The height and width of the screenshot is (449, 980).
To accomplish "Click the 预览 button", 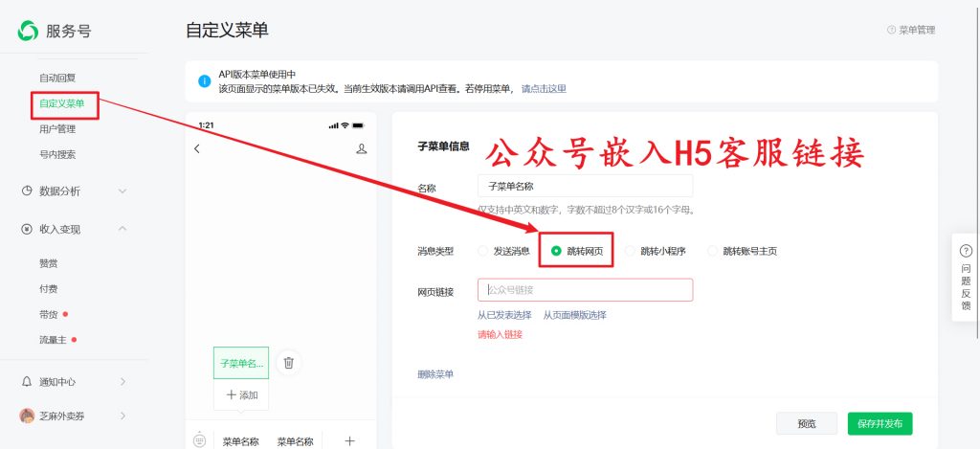I will point(806,423).
